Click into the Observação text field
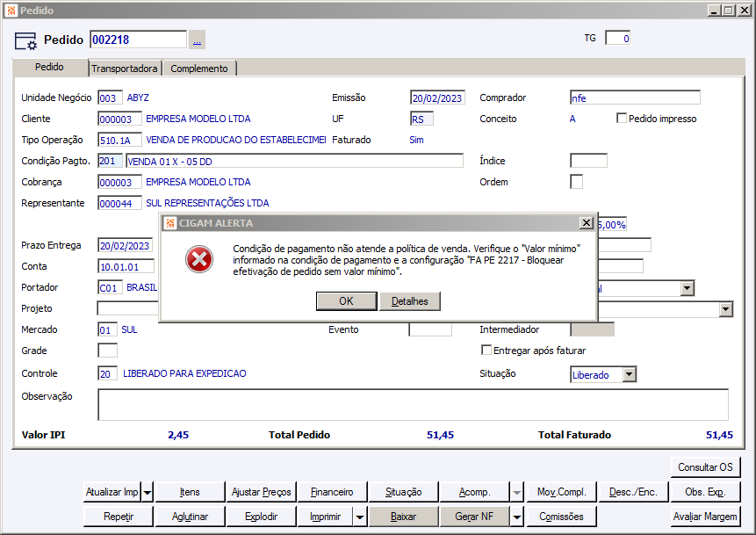Image resolution: width=756 pixels, height=535 pixels. click(413, 405)
